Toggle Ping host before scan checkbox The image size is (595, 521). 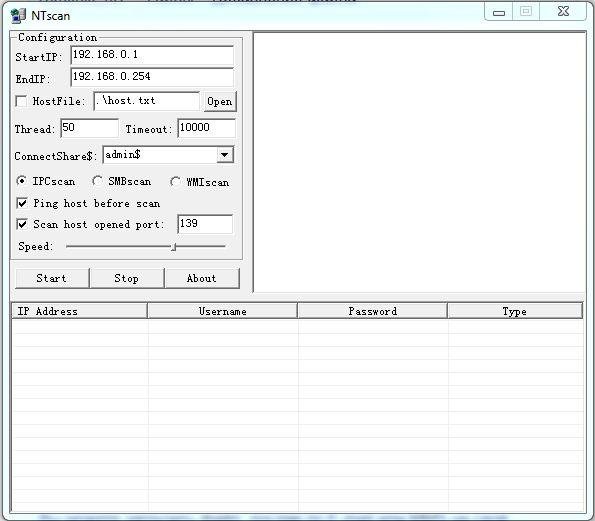(x=22, y=203)
